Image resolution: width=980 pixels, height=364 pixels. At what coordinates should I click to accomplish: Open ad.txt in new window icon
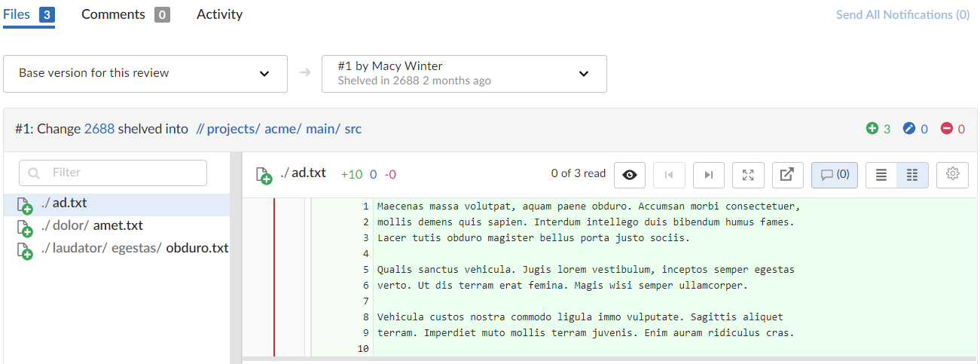pos(787,175)
